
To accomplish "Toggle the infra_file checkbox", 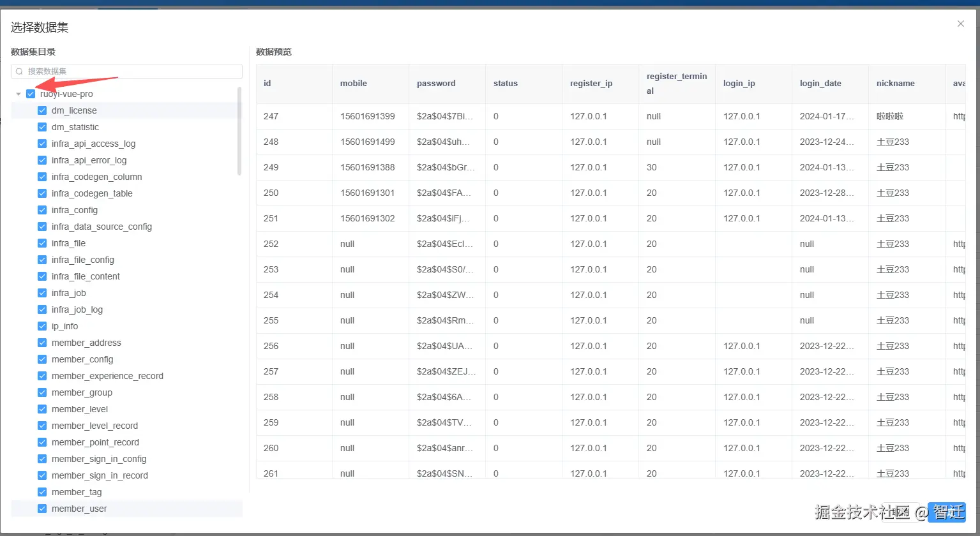I will [42, 243].
